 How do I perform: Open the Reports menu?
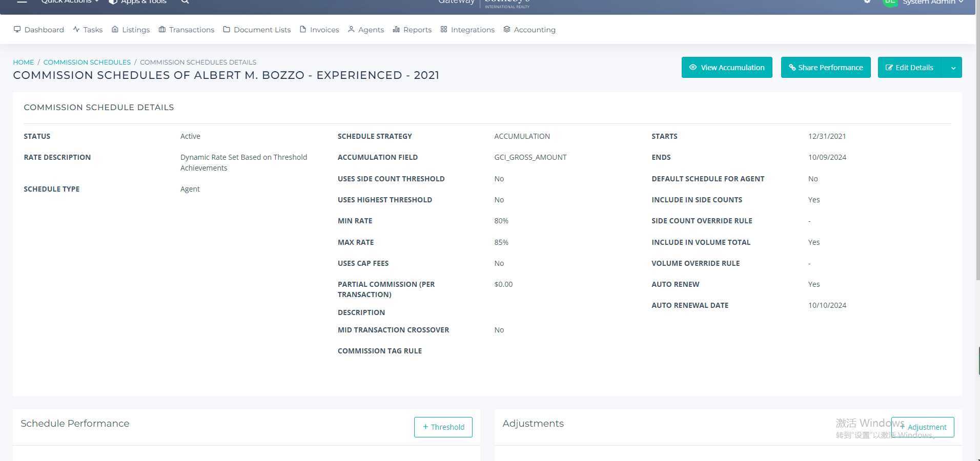point(412,30)
